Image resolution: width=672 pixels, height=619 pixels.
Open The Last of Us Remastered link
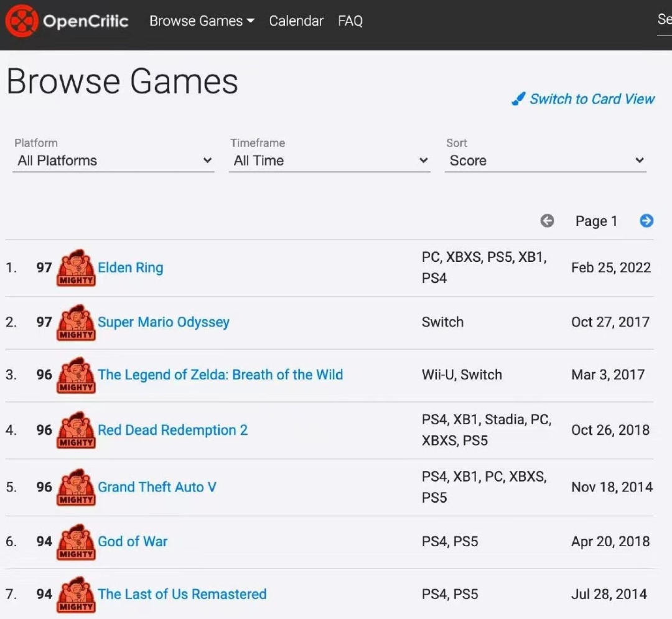[x=182, y=594]
